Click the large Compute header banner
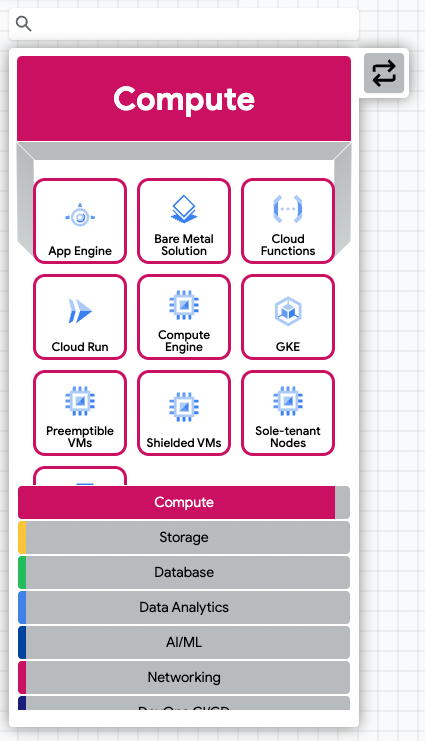425x741 pixels. pos(184,99)
